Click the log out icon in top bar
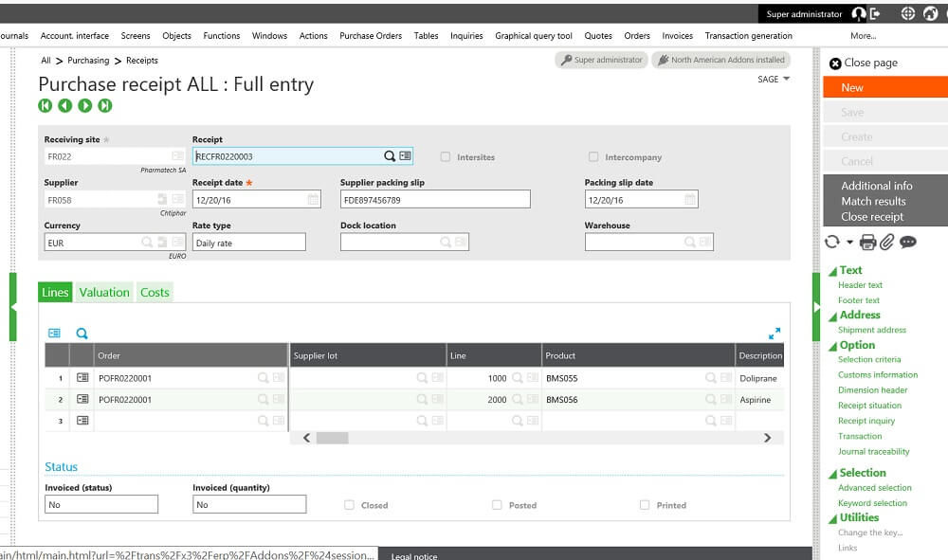Viewport: 948px width, 560px height. 875,13
